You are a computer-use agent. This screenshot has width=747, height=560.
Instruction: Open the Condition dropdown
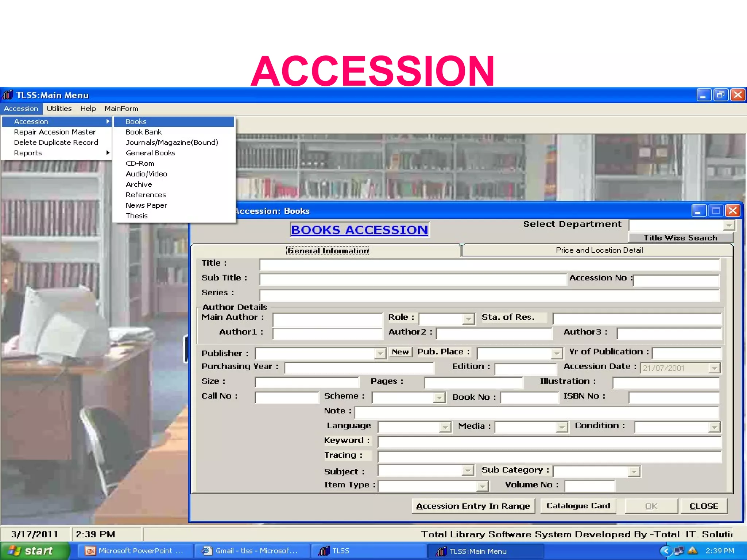(x=714, y=427)
